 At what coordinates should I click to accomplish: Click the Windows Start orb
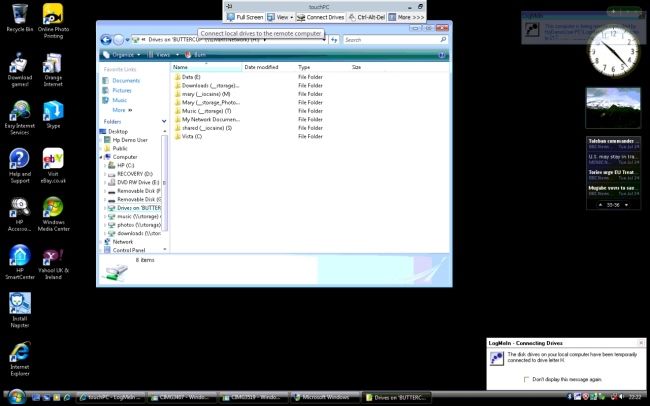point(17,397)
